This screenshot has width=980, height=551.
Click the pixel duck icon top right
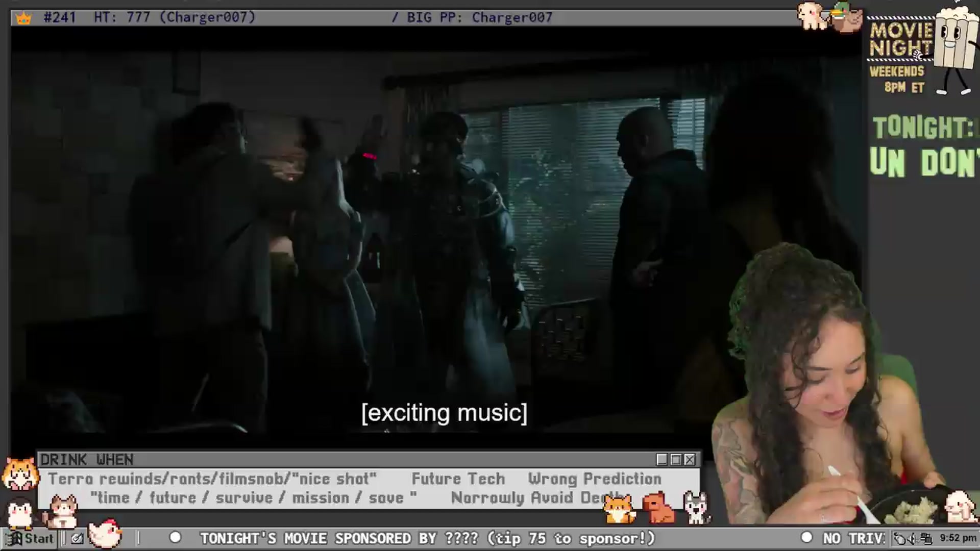[x=846, y=16]
